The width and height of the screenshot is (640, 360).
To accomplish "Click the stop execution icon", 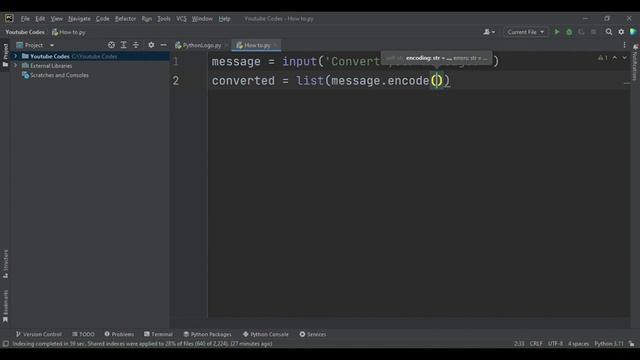I will click(593, 32).
